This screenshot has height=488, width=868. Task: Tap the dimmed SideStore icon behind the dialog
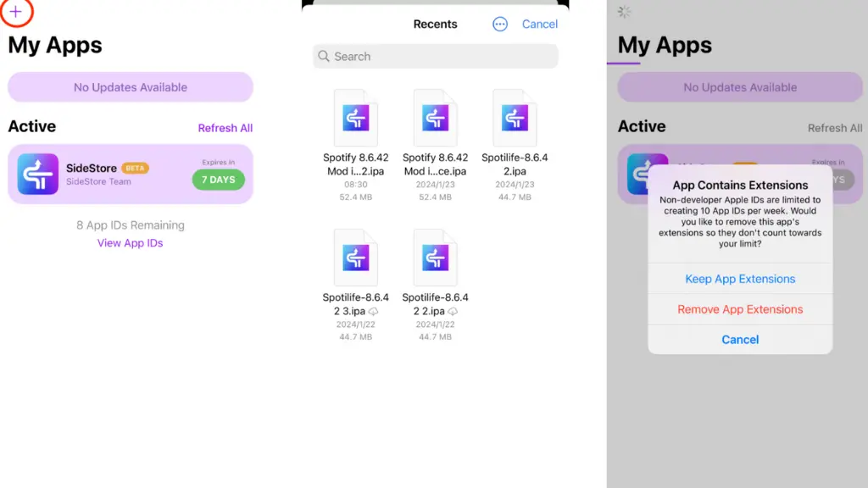pyautogui.click(x=641, y=174)
